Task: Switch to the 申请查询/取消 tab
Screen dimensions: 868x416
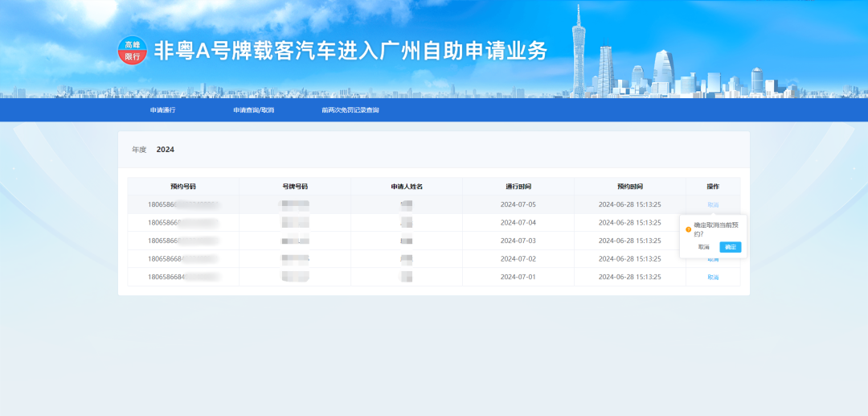Action: coord(254,109)
